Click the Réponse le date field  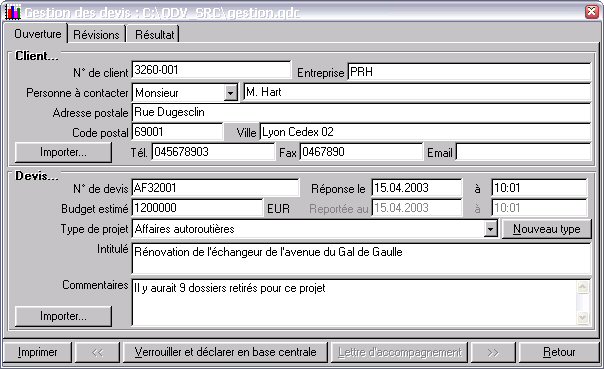[x=417, y=188]
